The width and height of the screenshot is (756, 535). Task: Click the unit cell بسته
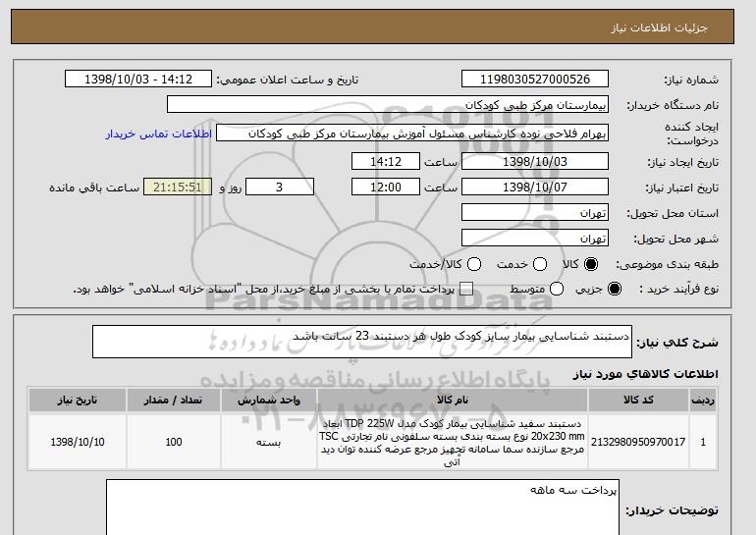tap(269, 442)
